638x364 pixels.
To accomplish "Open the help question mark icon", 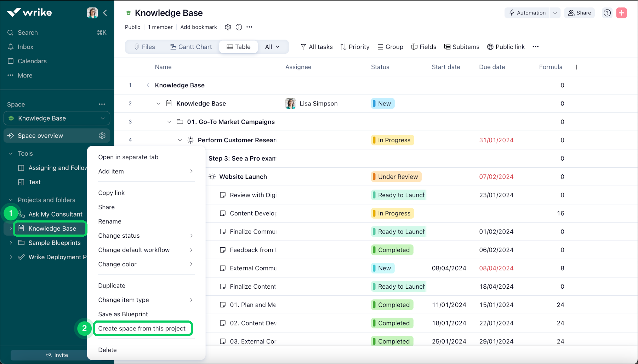I will click(x=607, y=13).
